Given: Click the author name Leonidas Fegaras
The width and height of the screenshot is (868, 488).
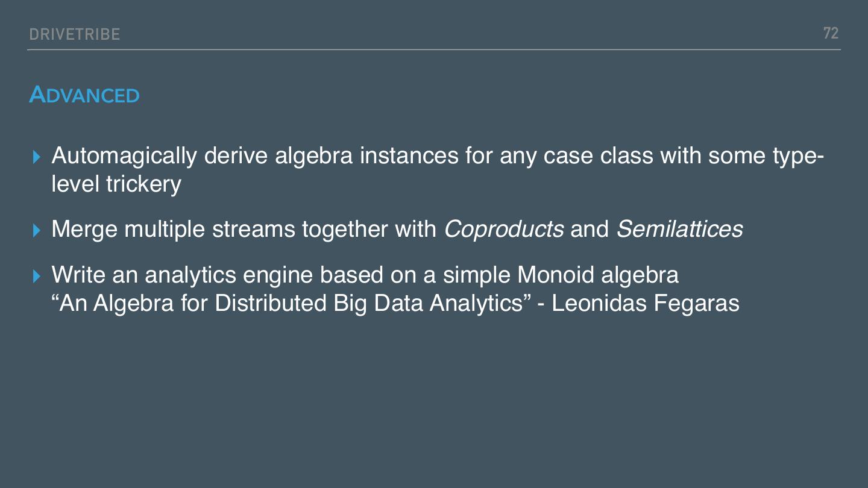Looking at the screenshot, I should [x=645, y=303].
